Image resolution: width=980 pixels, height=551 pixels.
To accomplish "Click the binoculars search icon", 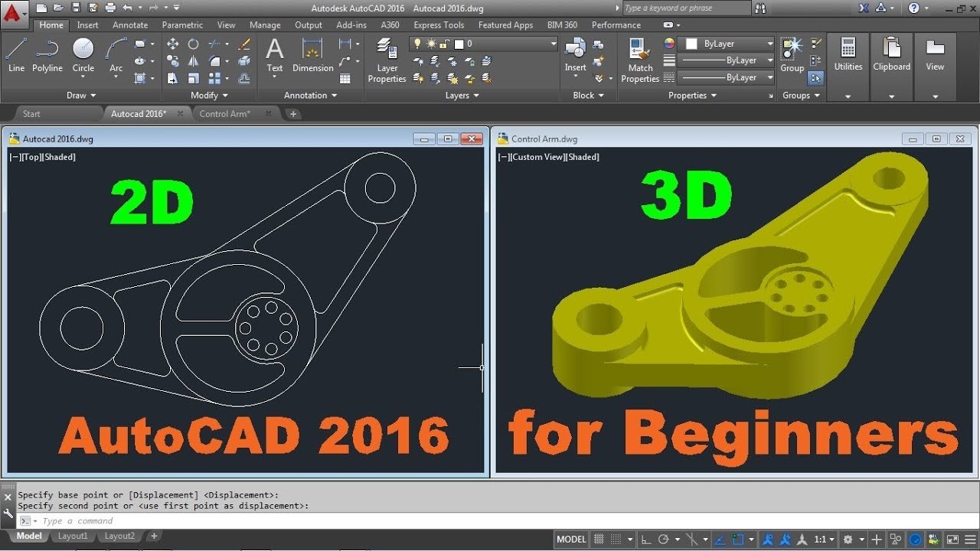I will click(760, 8).
